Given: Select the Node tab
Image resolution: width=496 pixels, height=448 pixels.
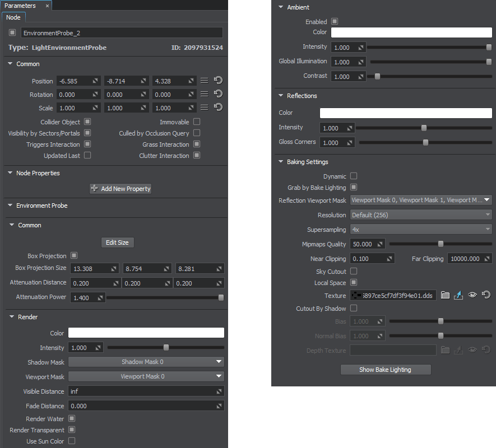Looking at the screenshot, I should pos(13,17).
